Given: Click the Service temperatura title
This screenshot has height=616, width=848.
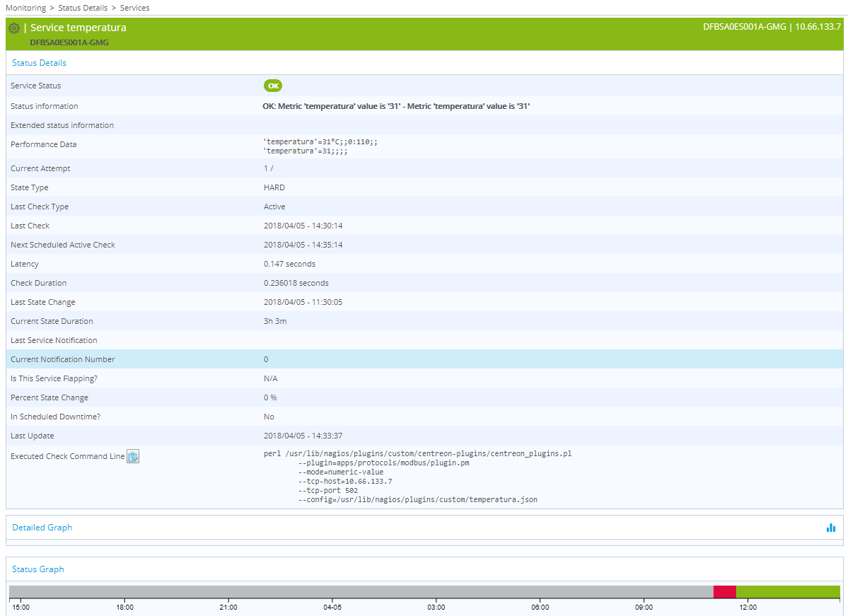Looking at the screenshot, I should point(79,27).
